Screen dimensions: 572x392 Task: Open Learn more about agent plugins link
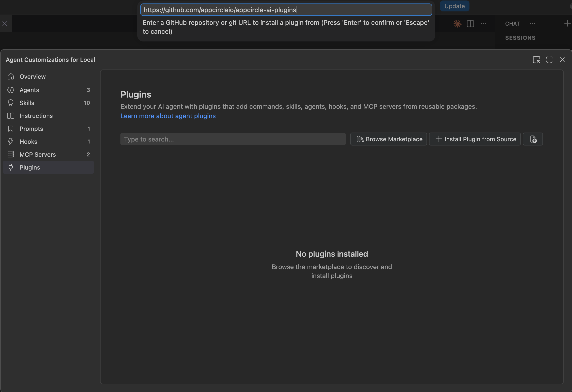(x=168, y=116)
